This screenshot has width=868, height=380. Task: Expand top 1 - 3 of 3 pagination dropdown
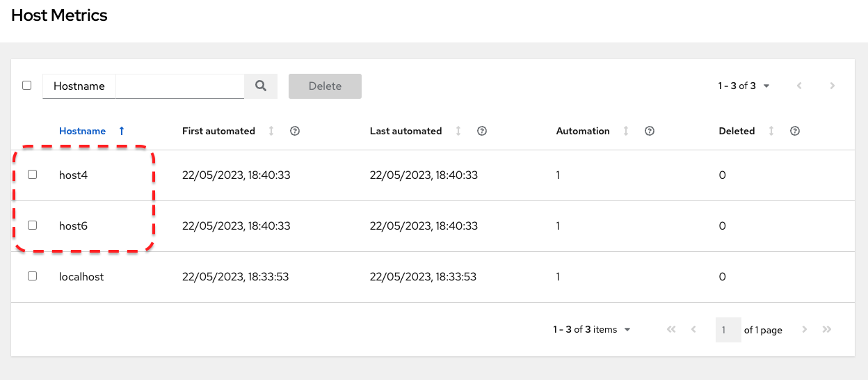click(744, 86)
